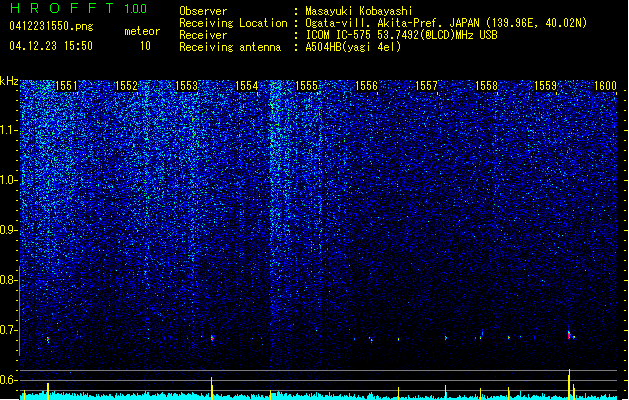Click the 'meteor' count label
The image size is (629, 400).
(142, 31)
